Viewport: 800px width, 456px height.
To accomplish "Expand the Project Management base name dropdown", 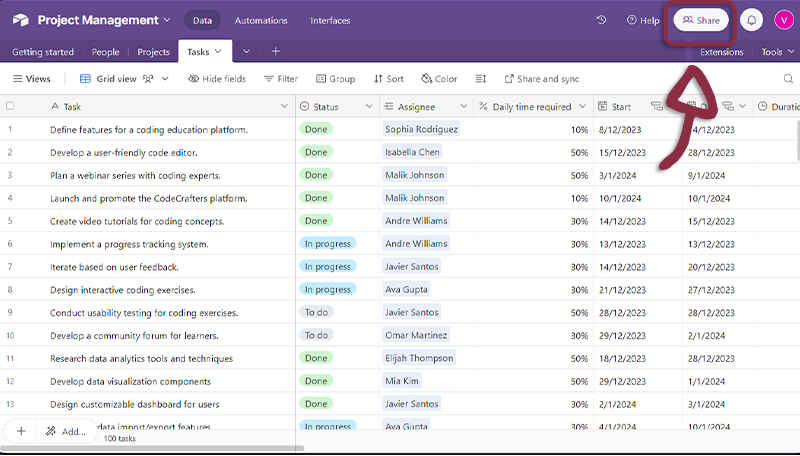I will (x=166, y=20).
